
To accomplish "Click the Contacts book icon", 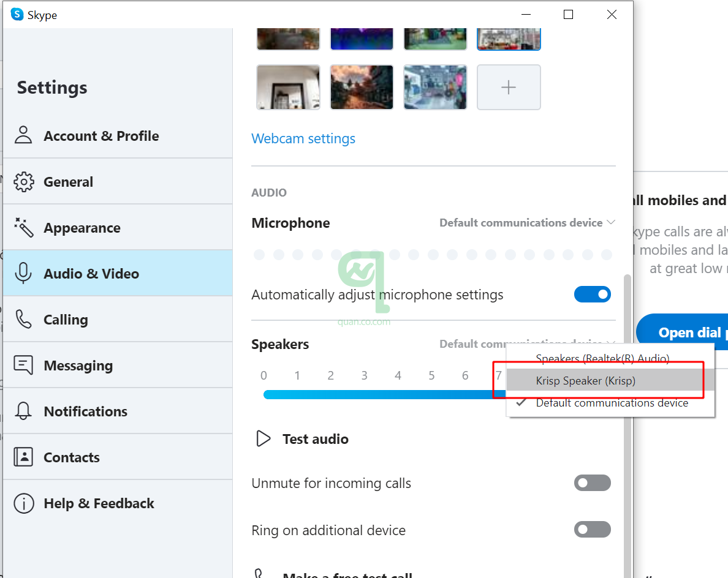I will (23, 457).
